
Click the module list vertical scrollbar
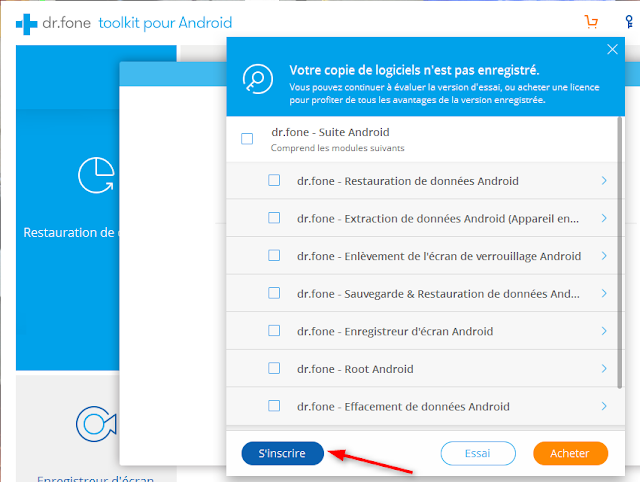(x=620, y=253)
